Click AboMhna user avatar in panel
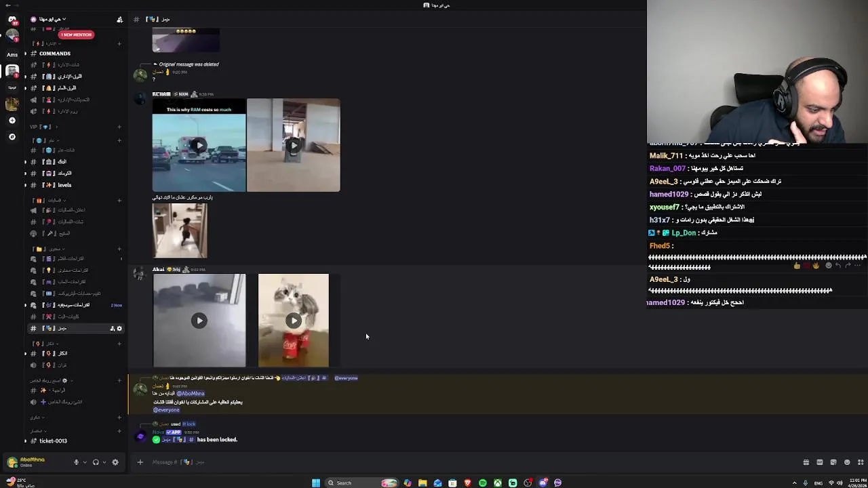 pos(12,462)
